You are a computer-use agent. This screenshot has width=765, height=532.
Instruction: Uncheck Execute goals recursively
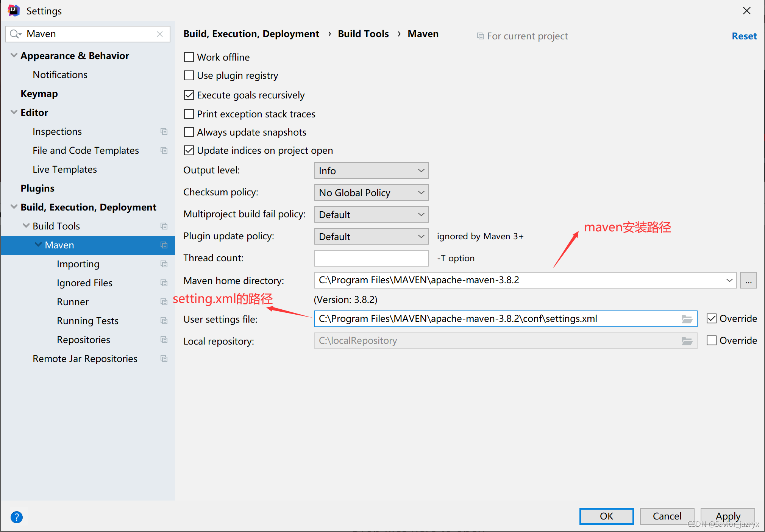189,95
